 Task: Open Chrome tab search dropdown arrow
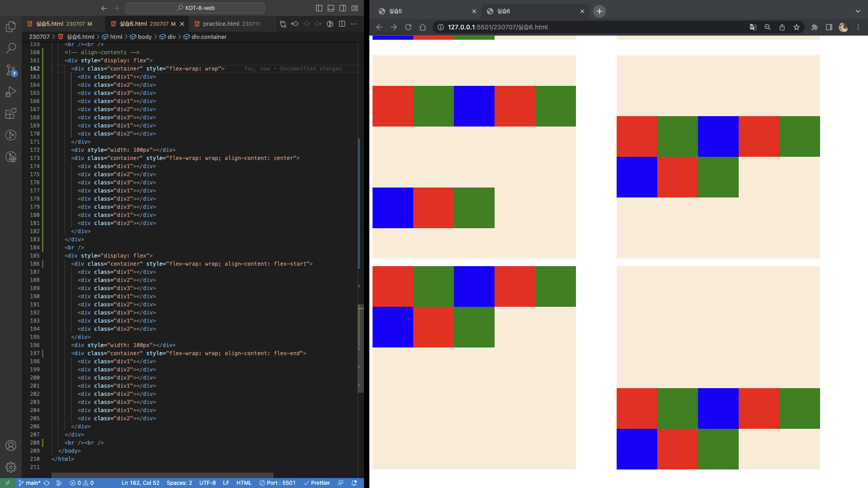tap(858, 11)
